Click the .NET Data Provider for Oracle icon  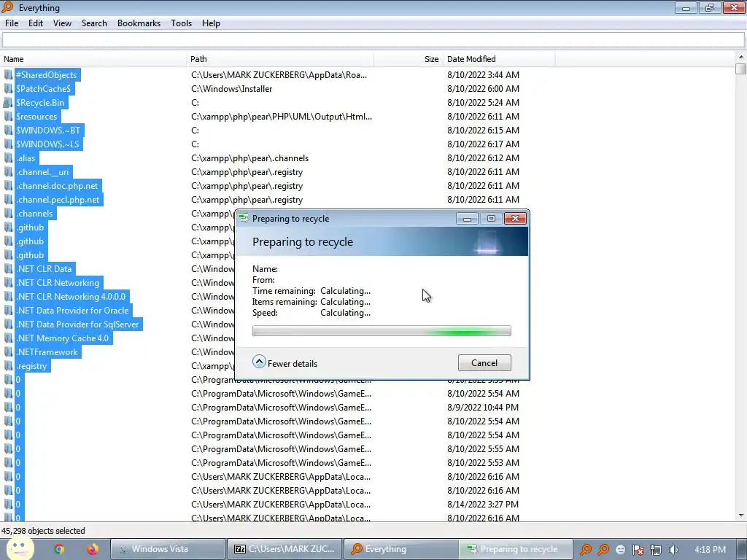[x=8, y=310]
